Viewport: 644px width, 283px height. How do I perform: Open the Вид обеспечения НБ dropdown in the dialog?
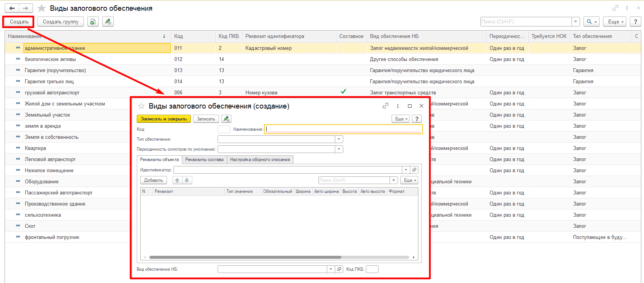click(331, 269)
